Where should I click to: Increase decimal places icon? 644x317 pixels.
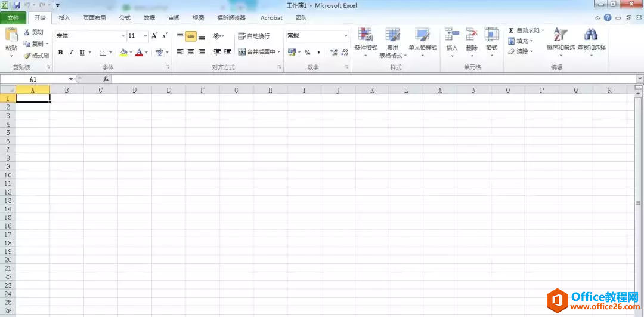tap(334, 52)
